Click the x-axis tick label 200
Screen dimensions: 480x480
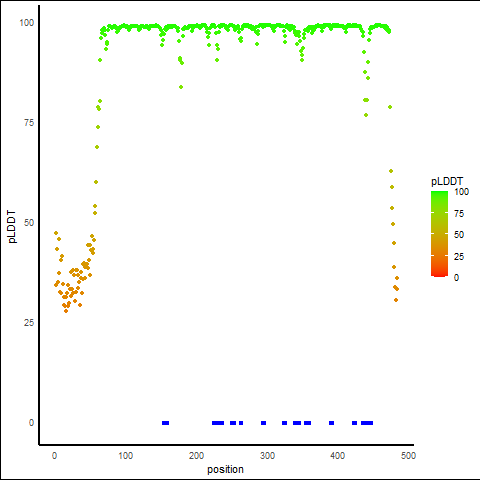[196, 455]
